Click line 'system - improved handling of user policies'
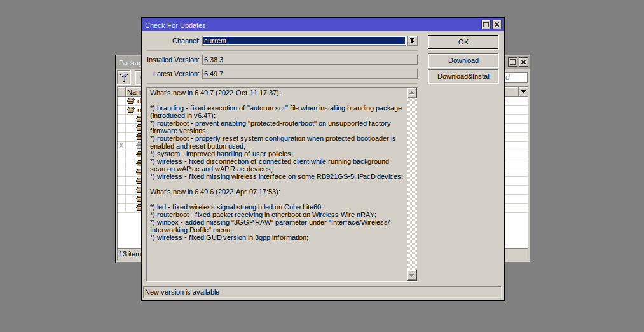Image resolution: width=644 pixels, height=332 pixels. [x=221, y=154]
